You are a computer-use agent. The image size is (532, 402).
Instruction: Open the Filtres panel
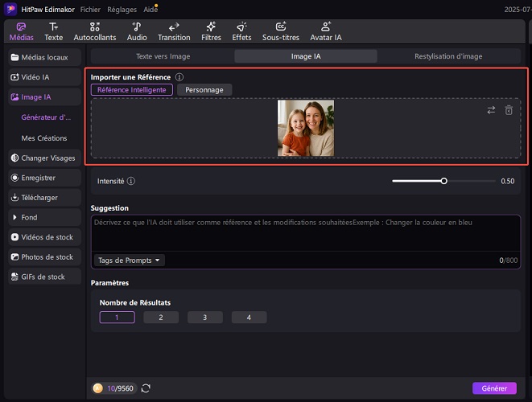[x=211, y=32]
